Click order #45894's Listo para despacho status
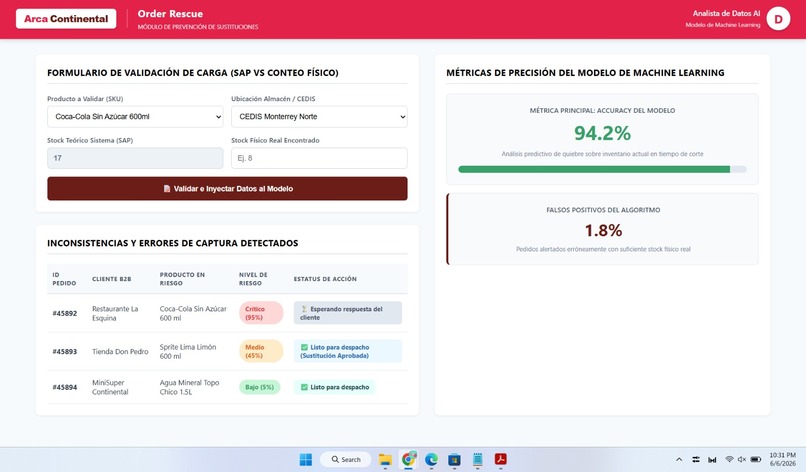806x472 pixels. [x=335, y=387]
